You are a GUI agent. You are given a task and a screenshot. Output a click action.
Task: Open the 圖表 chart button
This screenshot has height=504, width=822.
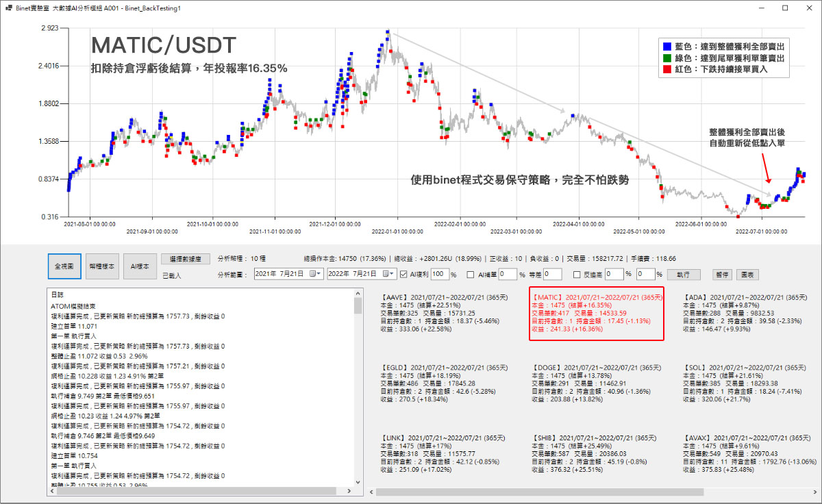point(747,275)
